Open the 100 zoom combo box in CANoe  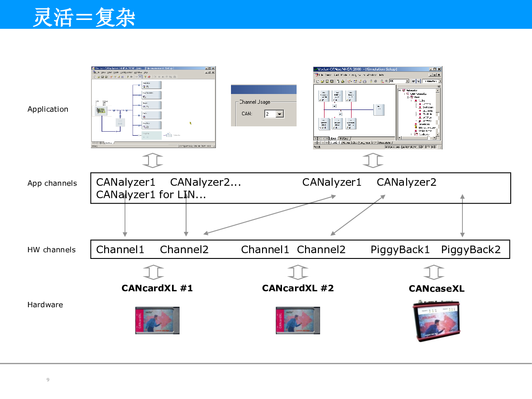coord(399,81)
